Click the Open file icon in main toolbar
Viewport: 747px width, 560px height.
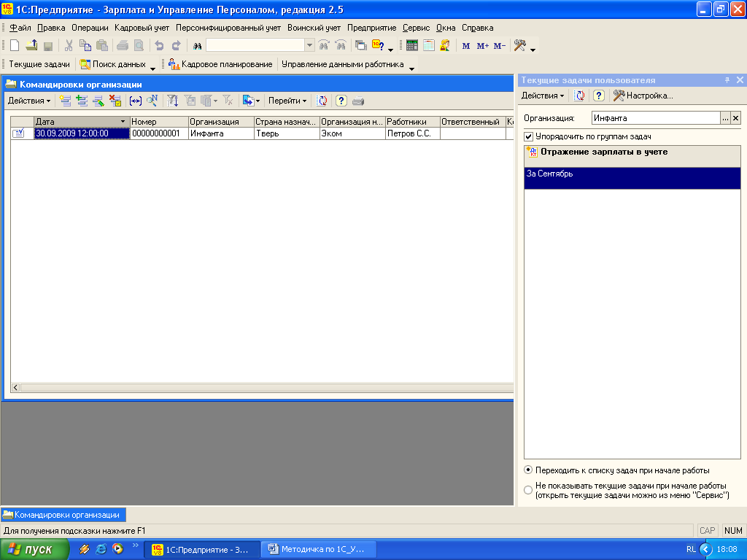tap(31, 46)
